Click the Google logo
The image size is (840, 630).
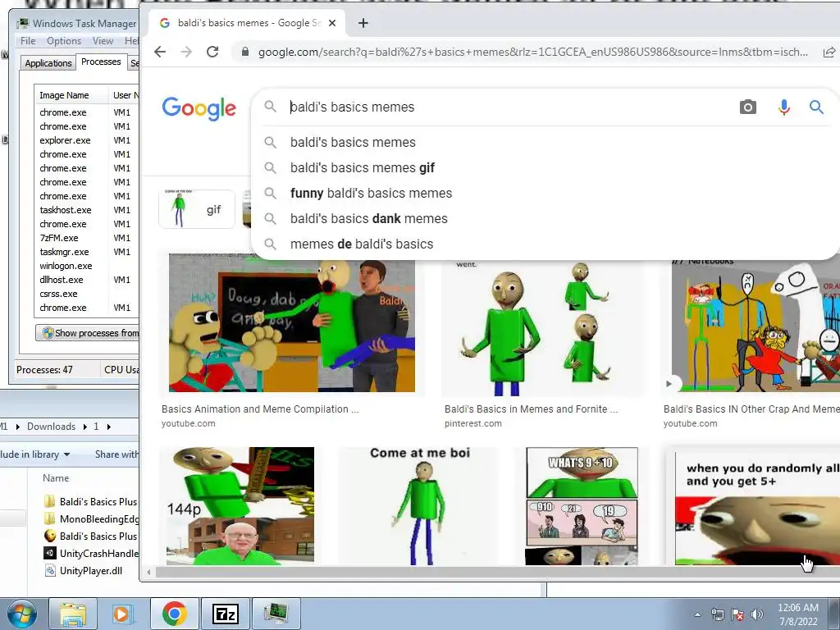coord(199,109)
